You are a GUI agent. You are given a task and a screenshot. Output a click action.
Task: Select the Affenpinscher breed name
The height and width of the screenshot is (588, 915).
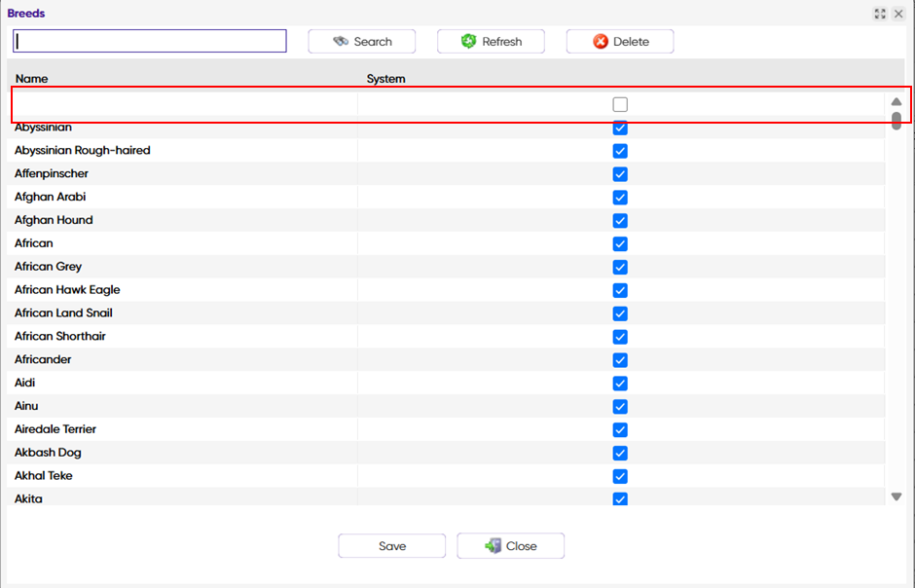[52, 174]
